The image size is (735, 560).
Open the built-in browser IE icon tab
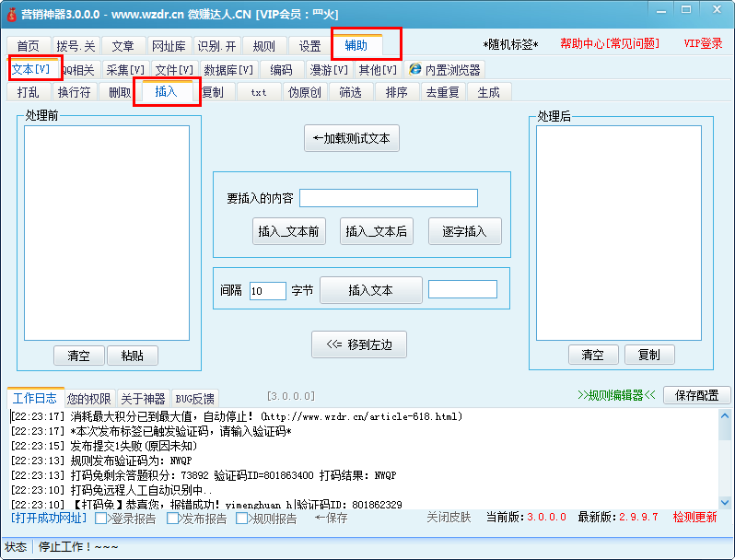click(444, 70)
